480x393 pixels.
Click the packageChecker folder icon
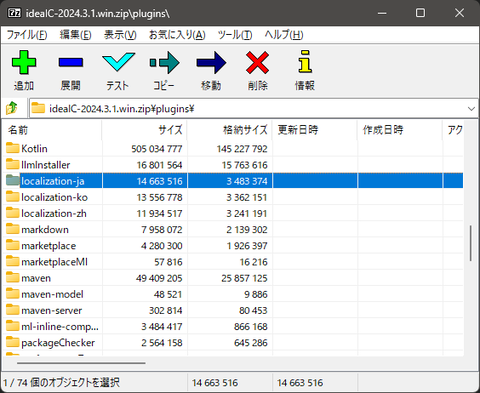click(13, 342)
